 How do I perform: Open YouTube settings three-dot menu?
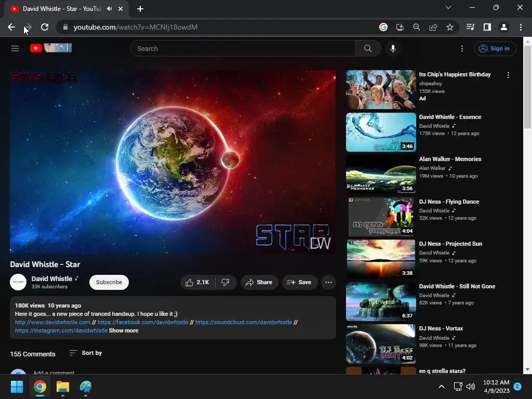462,48
